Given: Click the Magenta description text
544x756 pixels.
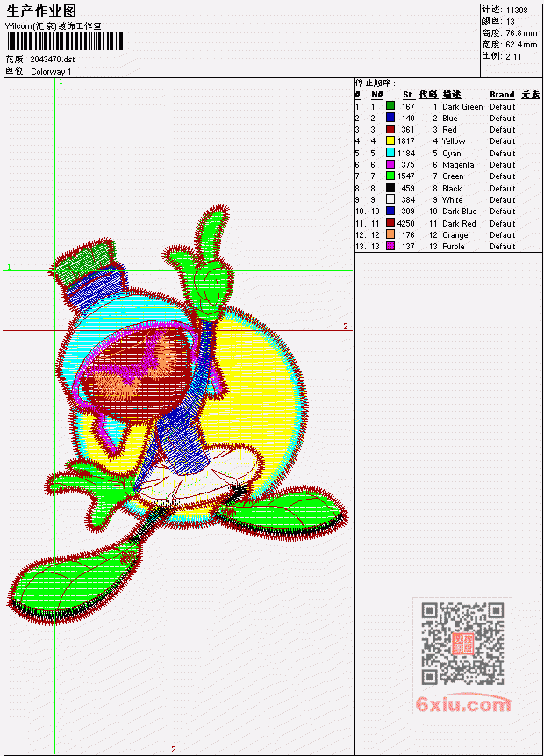Looking at the screenshot, I should [458, 164].
